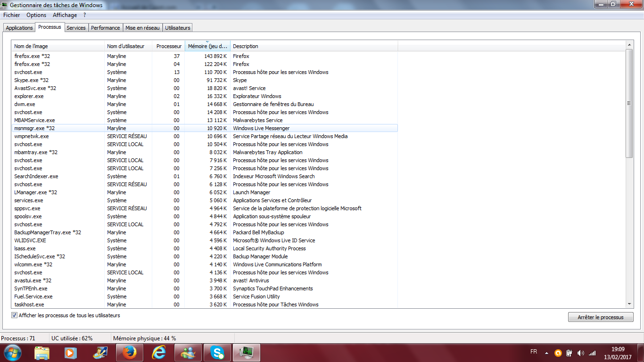
Task: Switch to the Firefox taskbar icon
Action: tap(130, 352)
